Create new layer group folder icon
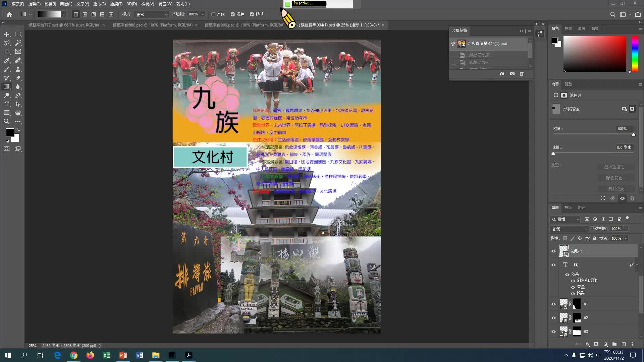 [614, 344]
